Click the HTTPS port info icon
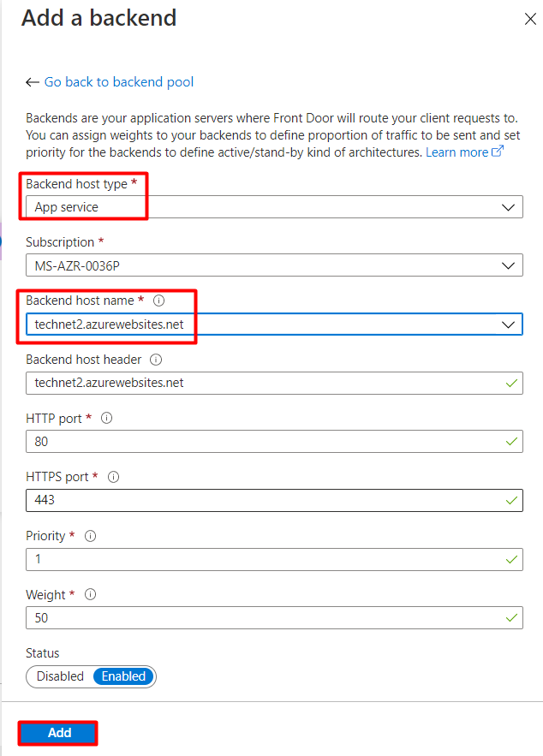543x756 pixels. pos(114,477)
